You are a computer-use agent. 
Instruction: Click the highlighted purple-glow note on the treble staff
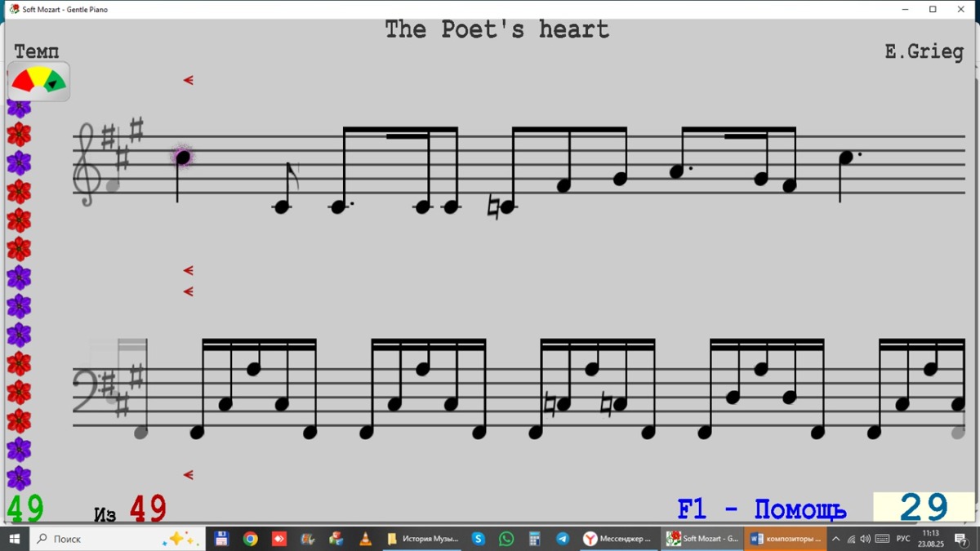182,157
